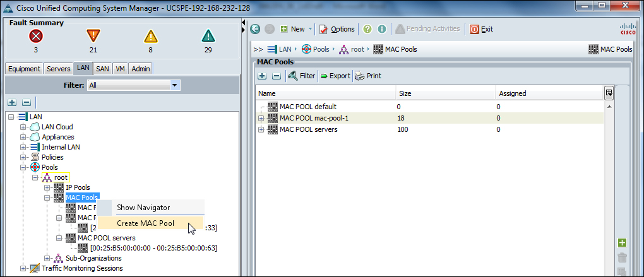
Task: Click the green add button beside table
Action: point(623,243)
